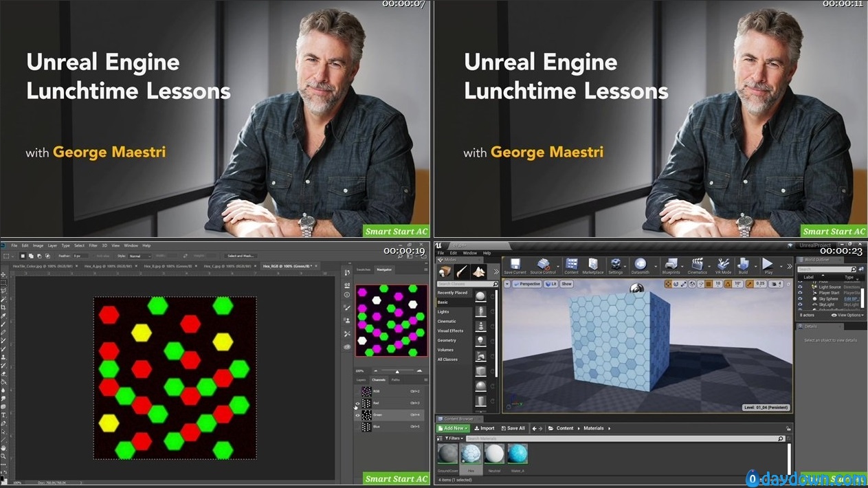868x488 pixels.
Task: Switch to the Paths panel tab
Action: coord(396,379)
